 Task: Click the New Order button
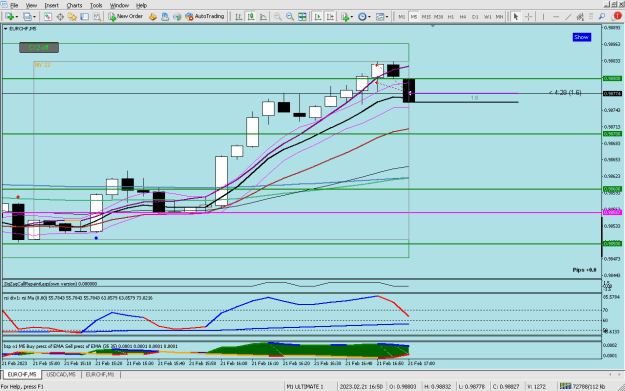click(126, 17)
